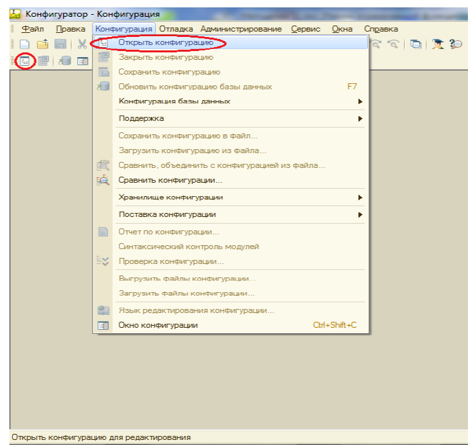The image size is (476, 448).
Task: Open the Отладка menu
Action: point(176,29)
